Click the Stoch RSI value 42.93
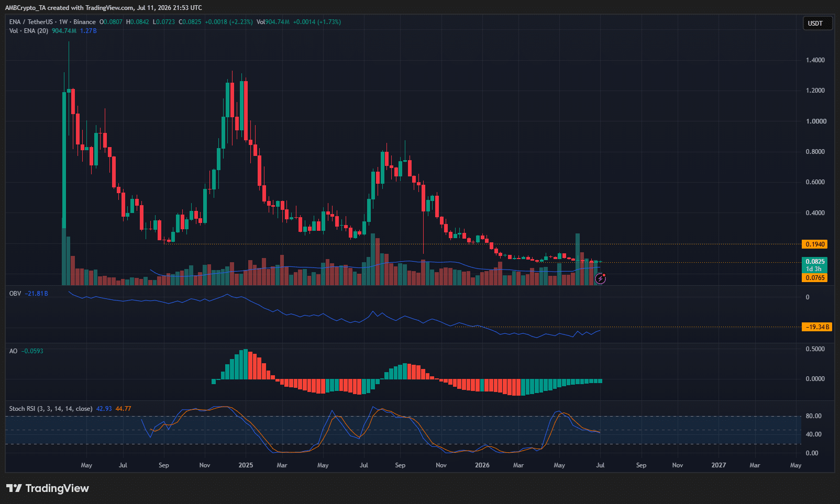Screen dimensions: 840x504 pos(104,409)
